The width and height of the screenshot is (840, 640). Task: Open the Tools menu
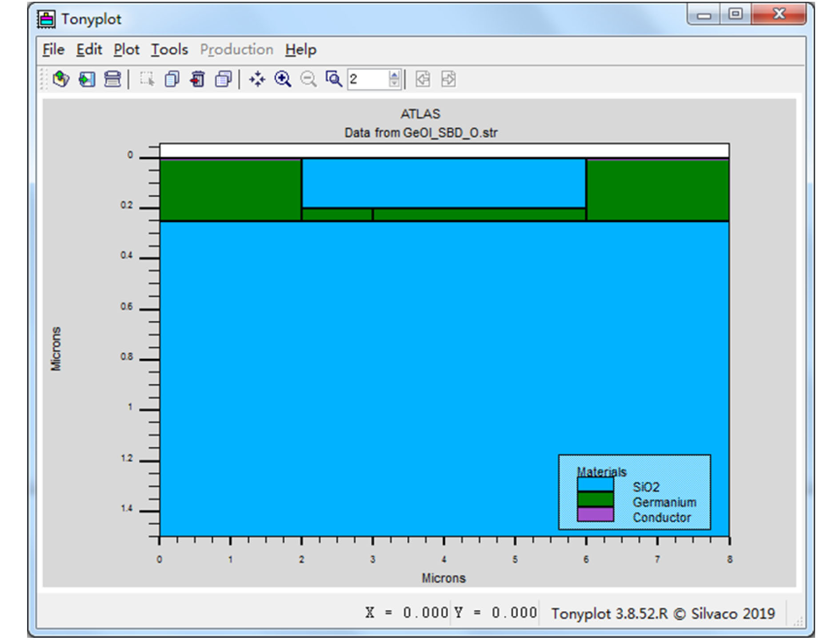tap(169, 49)
